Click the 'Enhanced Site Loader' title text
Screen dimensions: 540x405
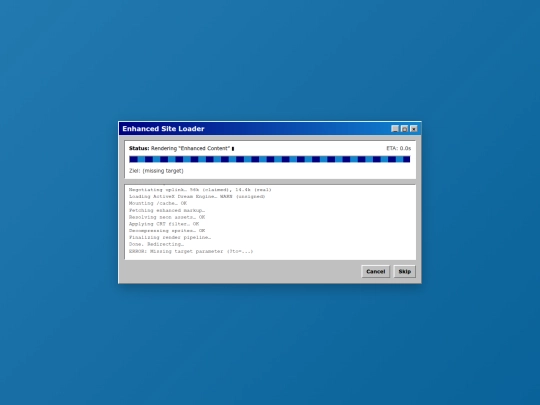coord(163,129)
